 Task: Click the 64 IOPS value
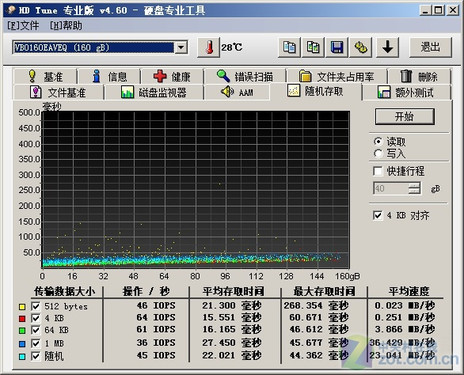tap(156, 317)
